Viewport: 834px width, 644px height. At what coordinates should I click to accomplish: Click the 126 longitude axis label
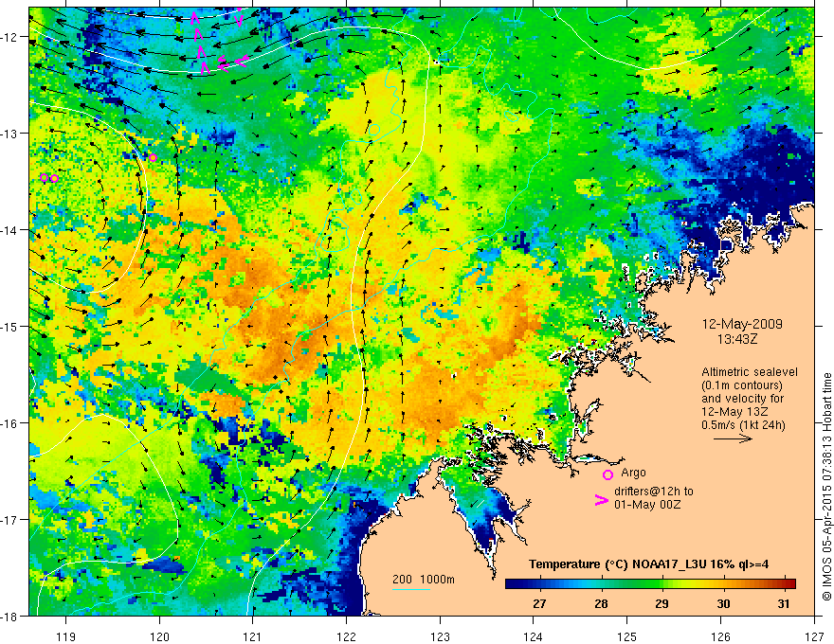click(720, 636)
